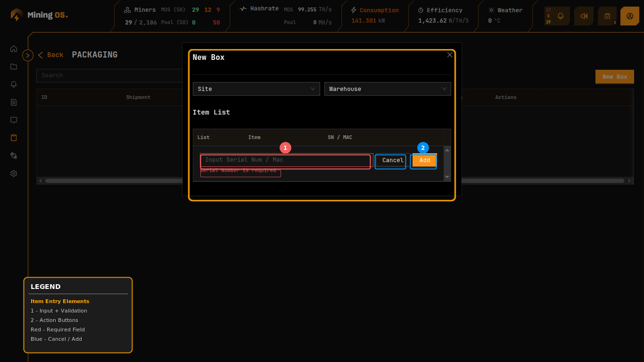644x362 pixels.
Task: Open the tasks clipboard icon near the profile
Action: [x=607, y=16]
